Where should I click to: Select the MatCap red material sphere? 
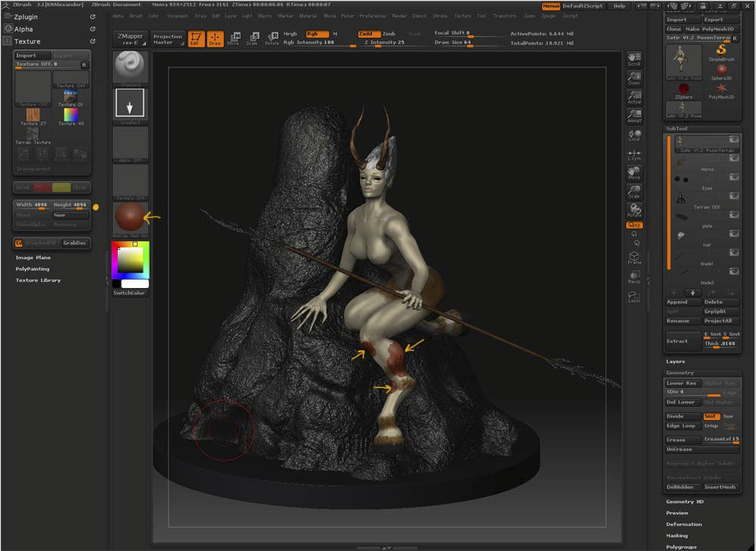pos(130,218)
